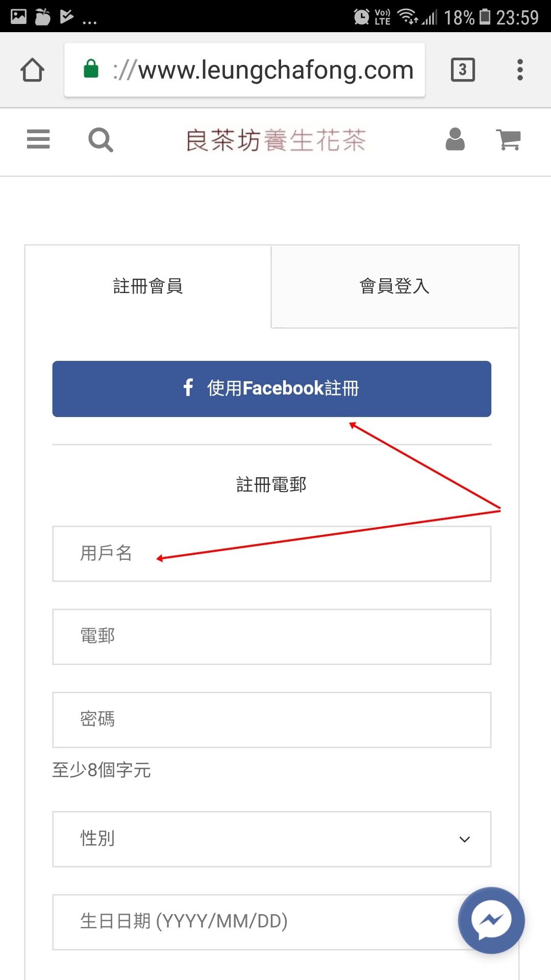Register using the Facebook button
Viewport: 551px width, 980px height.
pyautogui.click(x=271, y=389)
